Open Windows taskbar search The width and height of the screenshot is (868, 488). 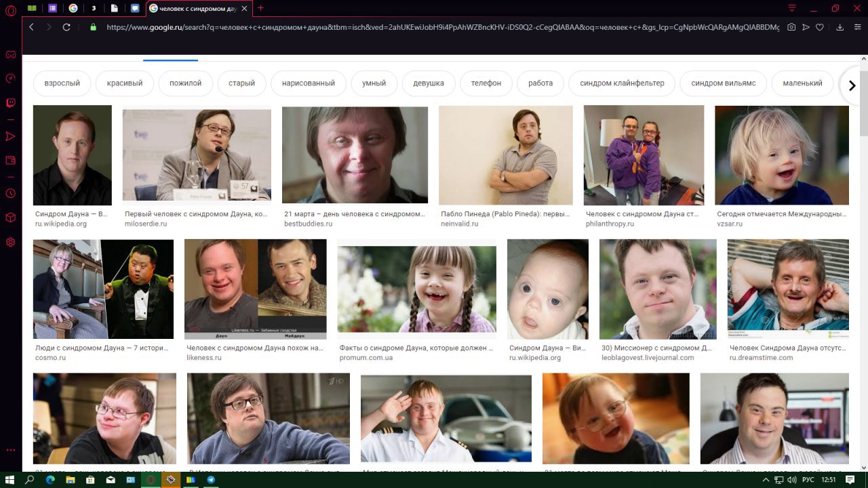[30, 479]
